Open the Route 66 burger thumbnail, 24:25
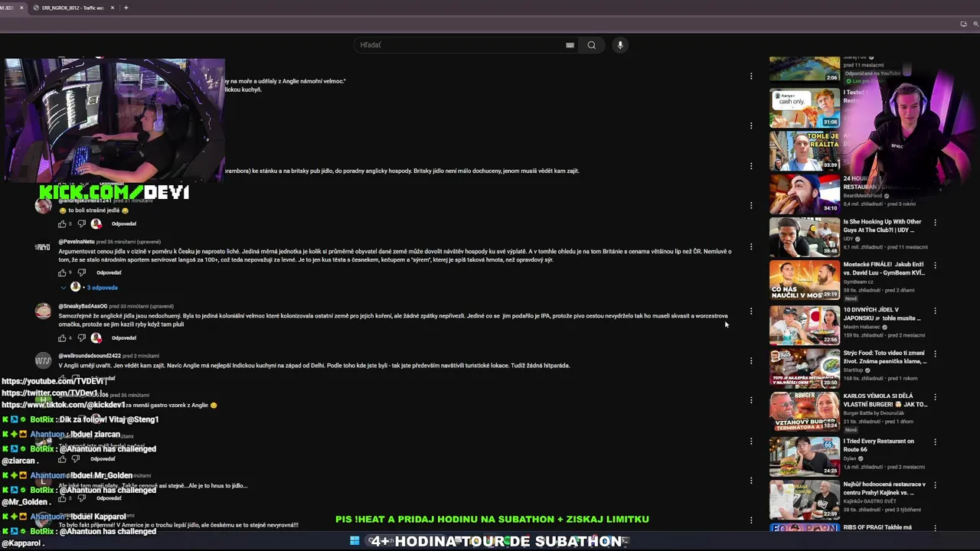The image size is (980, 551). click(805, 455)
